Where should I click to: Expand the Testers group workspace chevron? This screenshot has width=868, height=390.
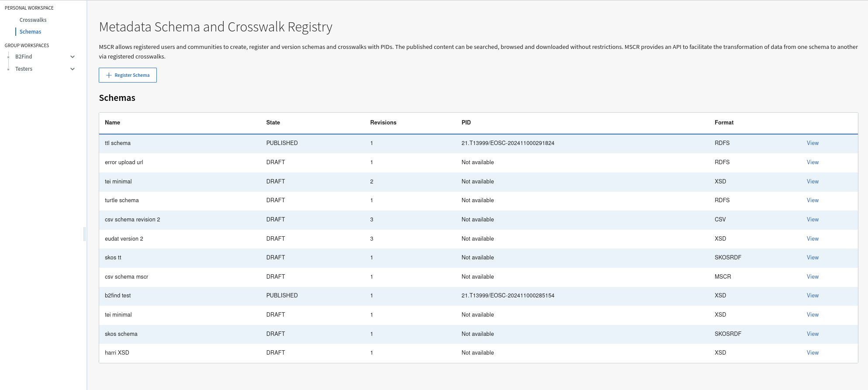(x=73, y=69)
